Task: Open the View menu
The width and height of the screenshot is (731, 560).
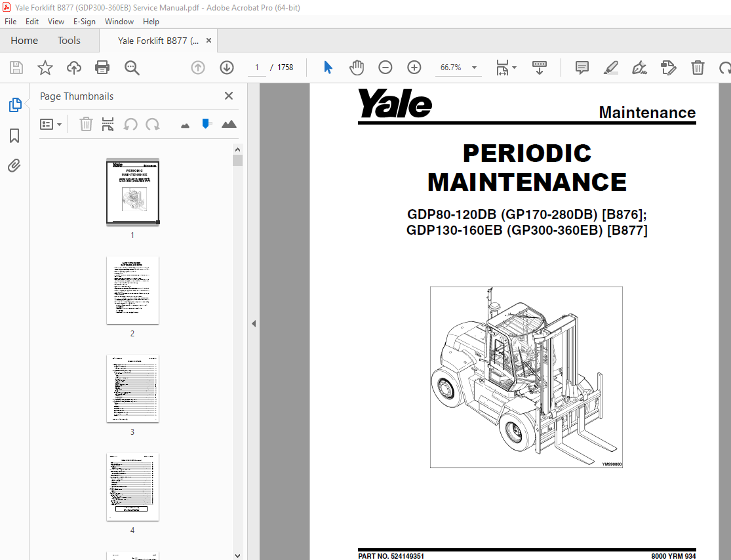Action: pyautogui.click(x=56, y=22)
